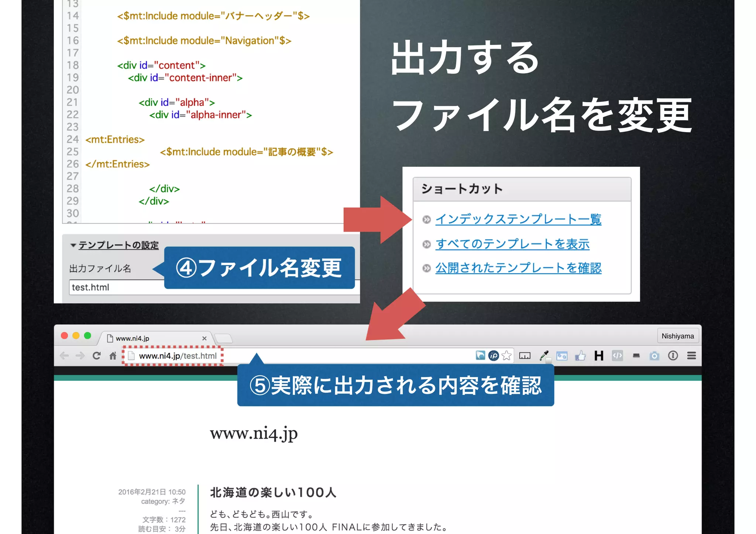Click the page icon in the address bar
The image size is (756, 534).
coord(131,356)
